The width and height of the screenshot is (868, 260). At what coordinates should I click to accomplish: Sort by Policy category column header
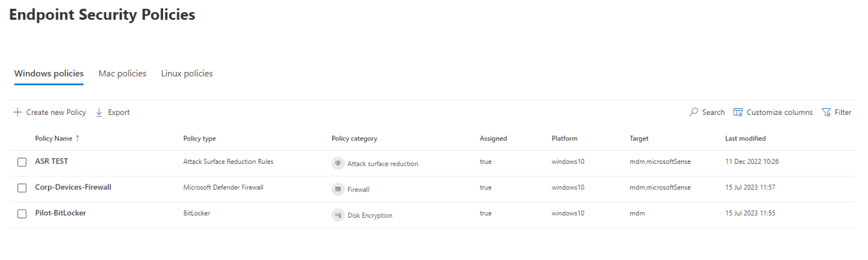pos(355,138)
